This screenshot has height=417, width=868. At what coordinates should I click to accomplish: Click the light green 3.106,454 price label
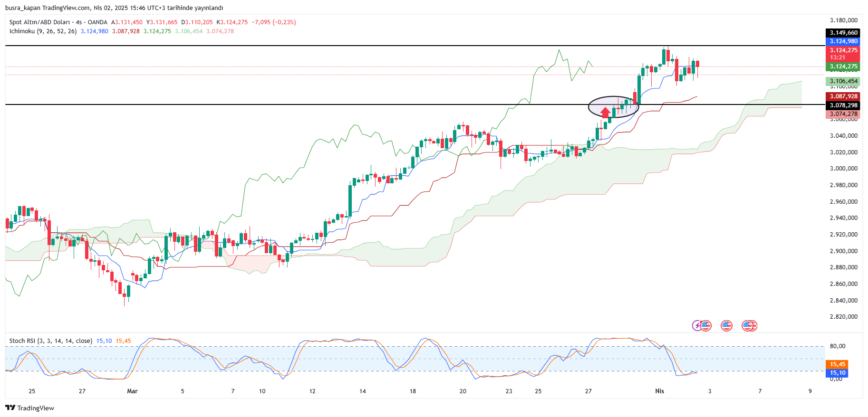[x=843, y=81]
